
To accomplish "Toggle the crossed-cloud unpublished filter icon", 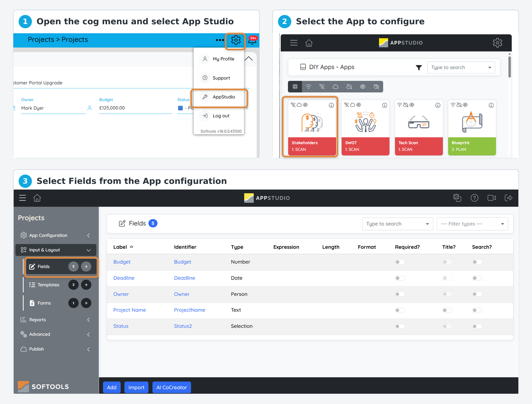I will [x=349, y=87].
